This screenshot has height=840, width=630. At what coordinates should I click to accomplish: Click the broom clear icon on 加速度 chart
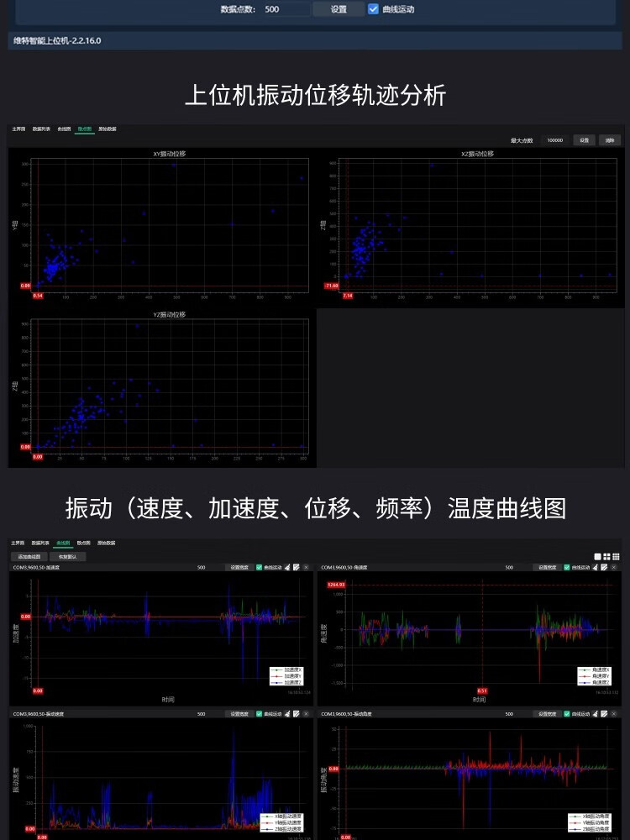pos(286,568)
